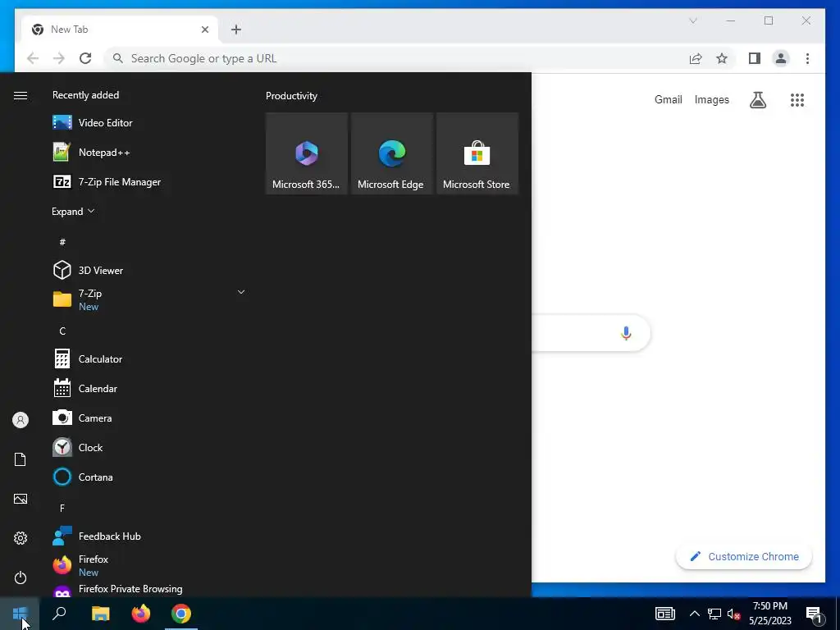Screen dimensions: 840x630
Task: Open the Images link
Action: tap(711, 99)
